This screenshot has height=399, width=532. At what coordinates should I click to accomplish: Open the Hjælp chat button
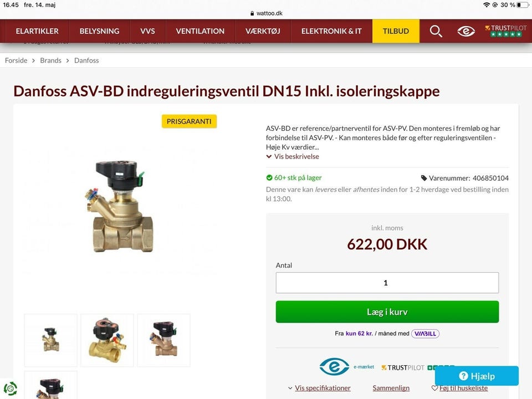pyautogui.click(x=477, y=376)
